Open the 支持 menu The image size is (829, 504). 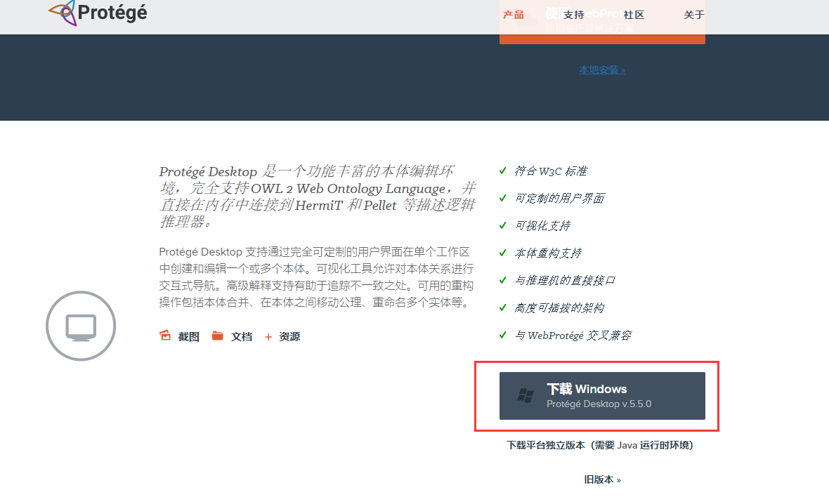574,15
